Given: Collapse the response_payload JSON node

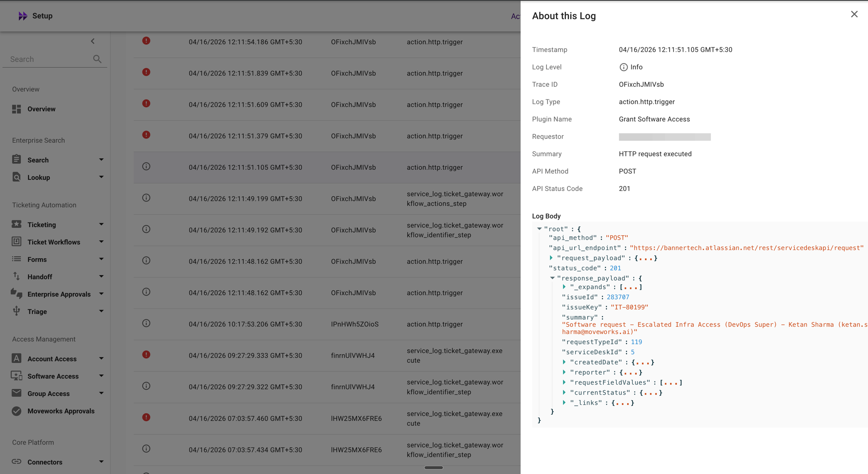Looking at the screenshot, I should [552, 278].
